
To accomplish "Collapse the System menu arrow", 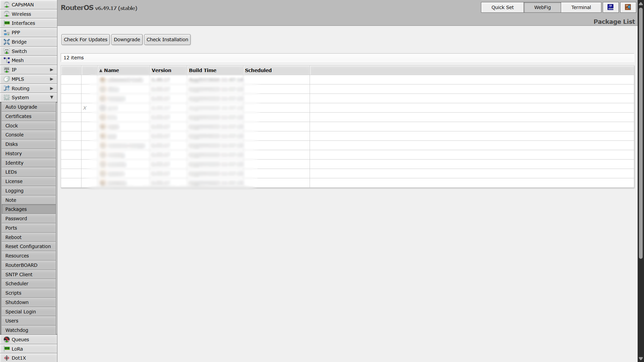I will tap(51, 98).
